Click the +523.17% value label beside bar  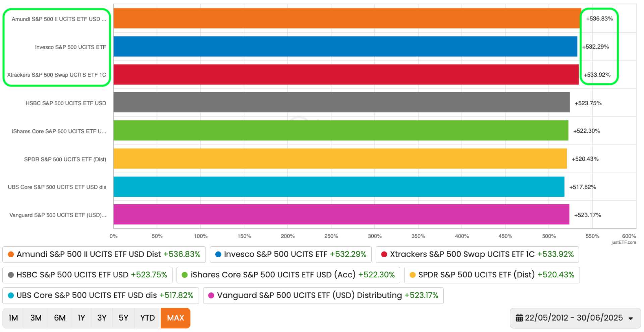pos(588,215)
